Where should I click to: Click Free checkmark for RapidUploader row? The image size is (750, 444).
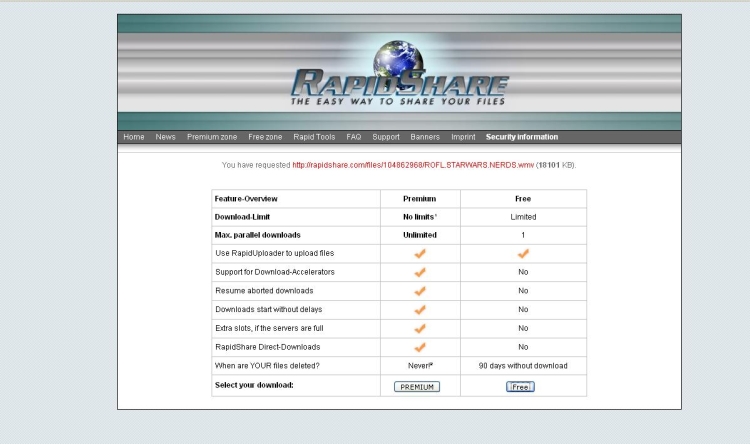coord(523,254)
